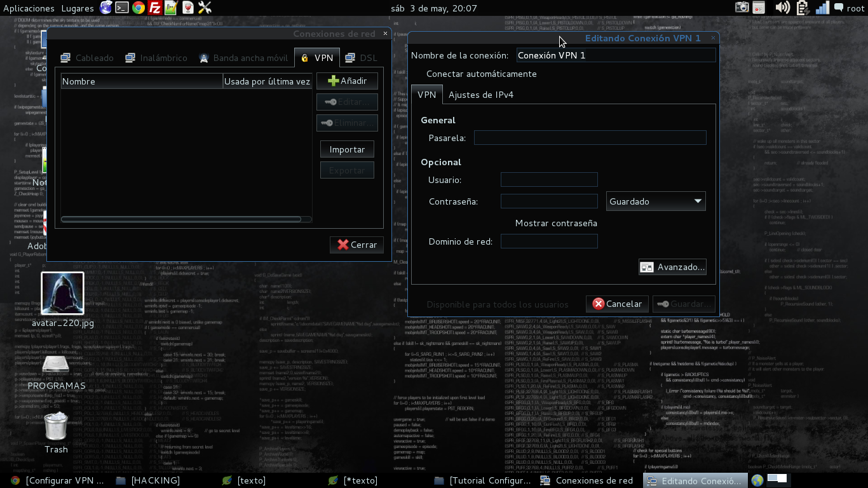The width and height of the screenshot is (868, 488).
Task: Open the network signal indicator
Action: pos(822,8)
